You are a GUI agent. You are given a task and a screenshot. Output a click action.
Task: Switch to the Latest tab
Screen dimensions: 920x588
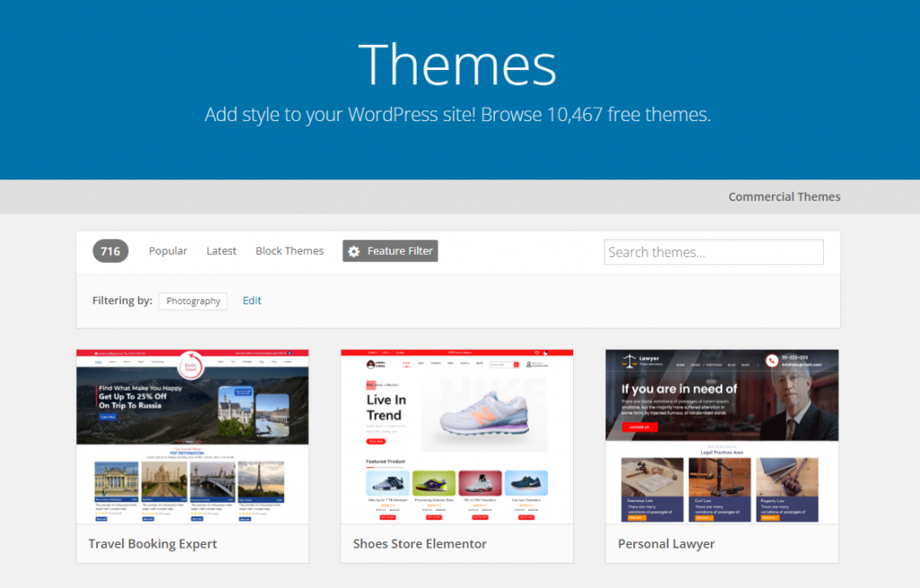coord(221,251)
